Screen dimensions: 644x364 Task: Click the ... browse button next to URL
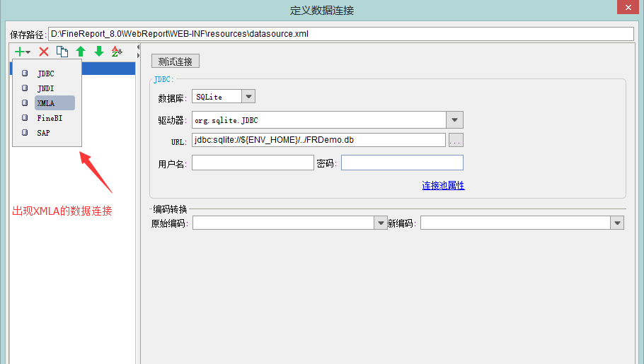pyautogui.click(x=456, y=140)
